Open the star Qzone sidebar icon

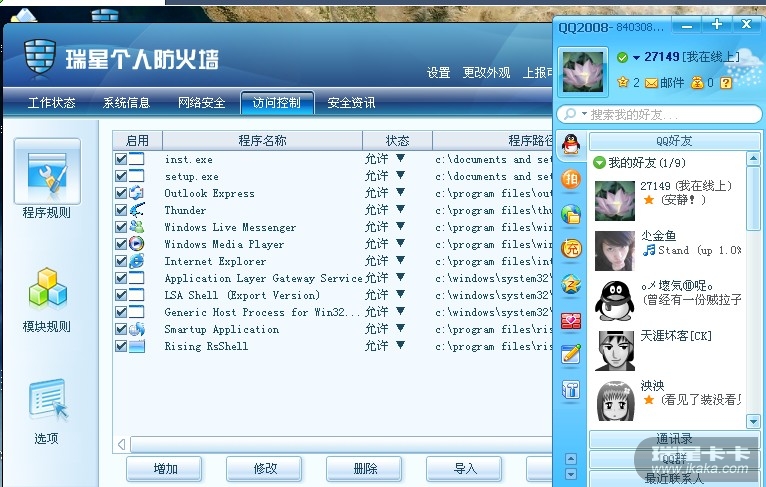coord(571,284)
